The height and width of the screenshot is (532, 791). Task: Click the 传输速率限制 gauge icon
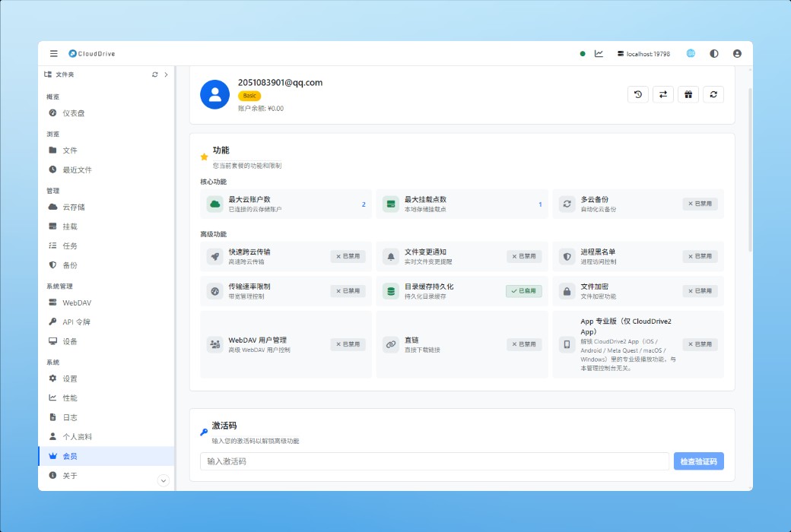(215, 291)
